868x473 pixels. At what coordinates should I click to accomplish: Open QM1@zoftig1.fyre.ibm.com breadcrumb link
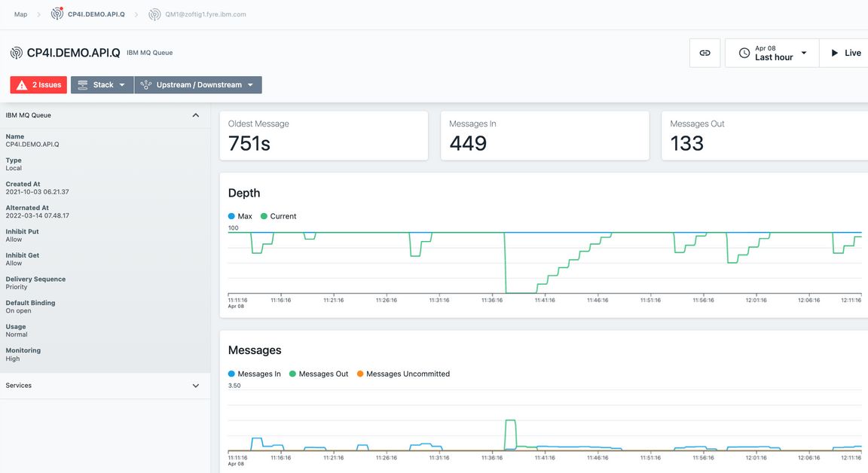[x=206, y=14]
